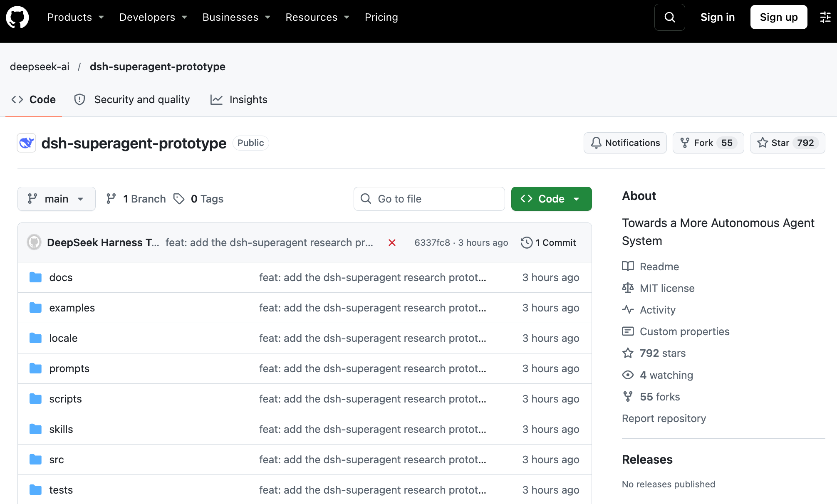The height and width of the screenshot is (504, 837).
Task: Expand the Developers menu
Action: point(153,17)
